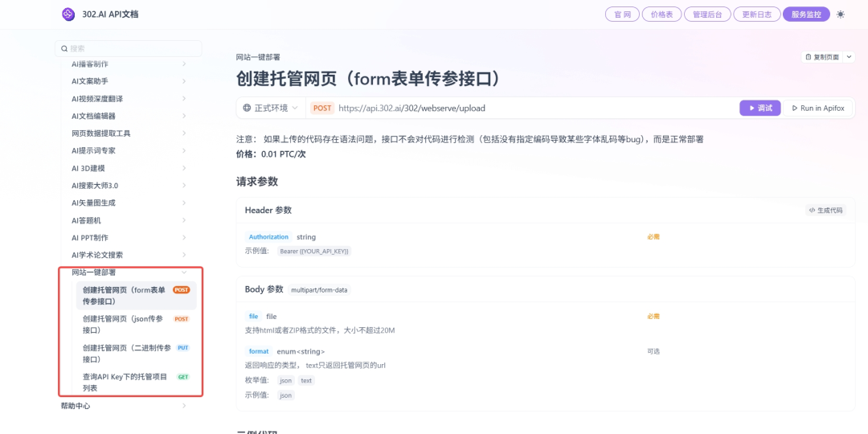Open 服务监控 page
Viewport: 868px width, 434px height.
806,14
